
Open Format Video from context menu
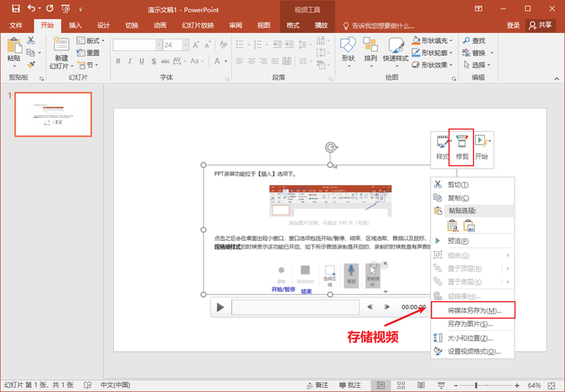click(x=472, y=351)
